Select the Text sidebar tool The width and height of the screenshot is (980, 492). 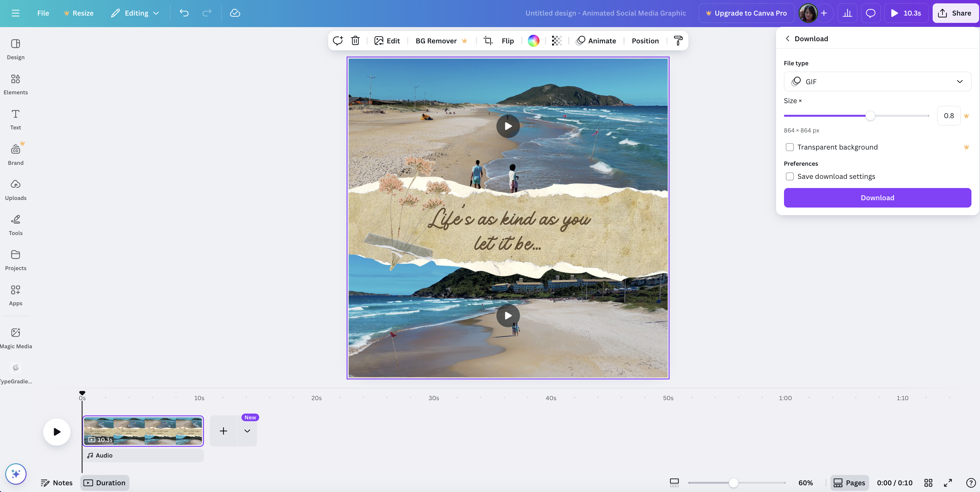15,119
